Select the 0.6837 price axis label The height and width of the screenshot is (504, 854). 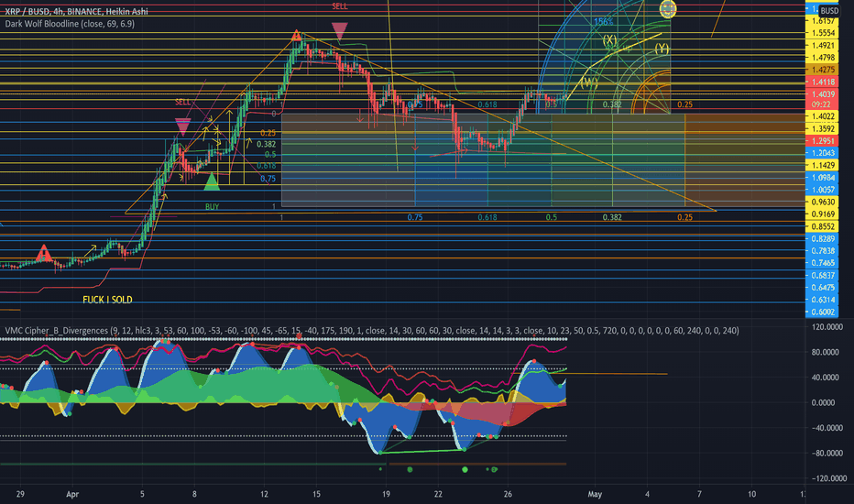coord(823,275)
